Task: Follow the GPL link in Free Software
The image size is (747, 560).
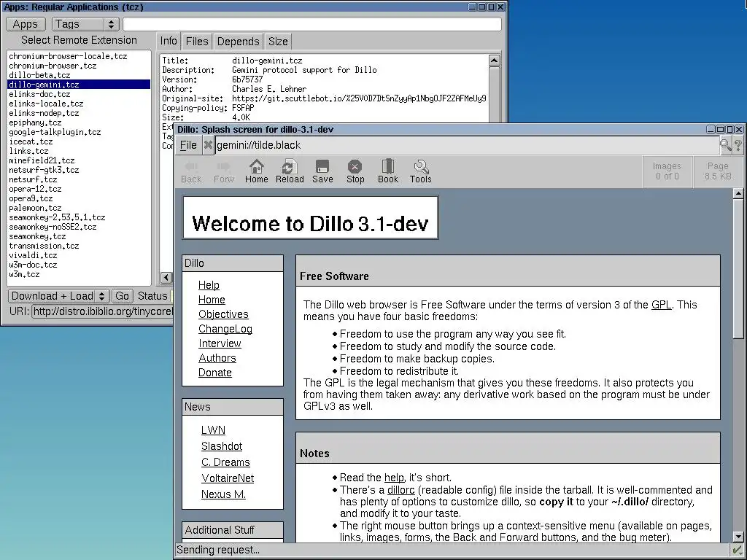Action: 661,305
